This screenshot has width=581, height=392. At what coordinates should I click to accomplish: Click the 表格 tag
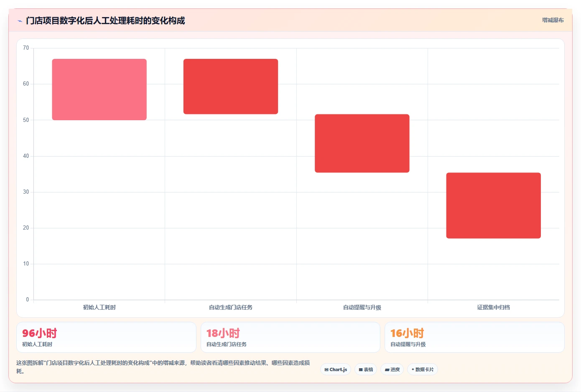pos(366,369)
